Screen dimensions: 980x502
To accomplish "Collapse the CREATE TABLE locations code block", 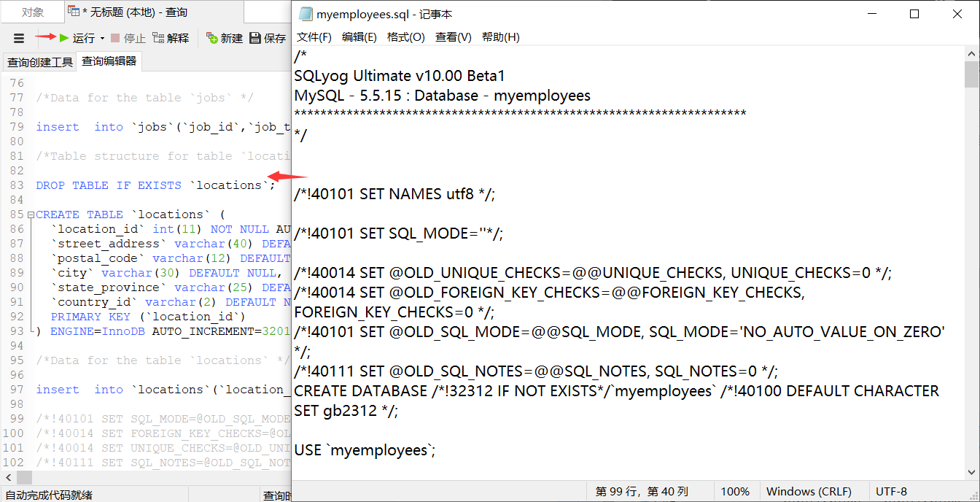I will pos(30,215).
